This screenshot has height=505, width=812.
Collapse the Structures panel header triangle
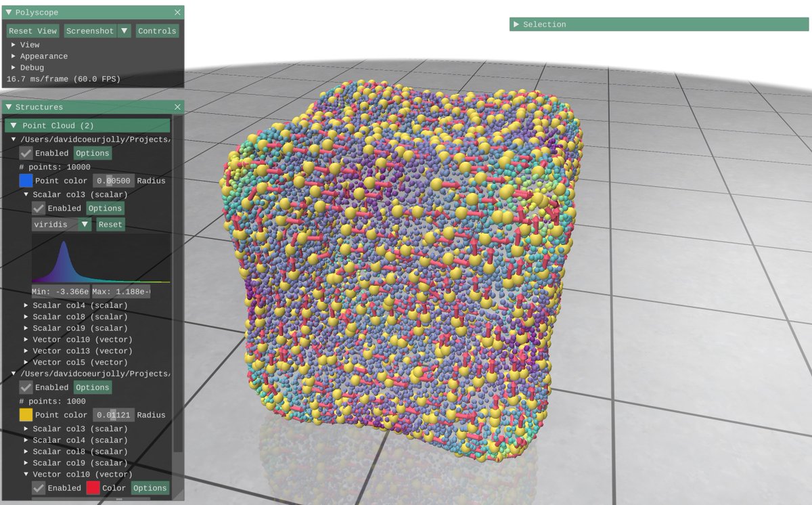point(9,107)
